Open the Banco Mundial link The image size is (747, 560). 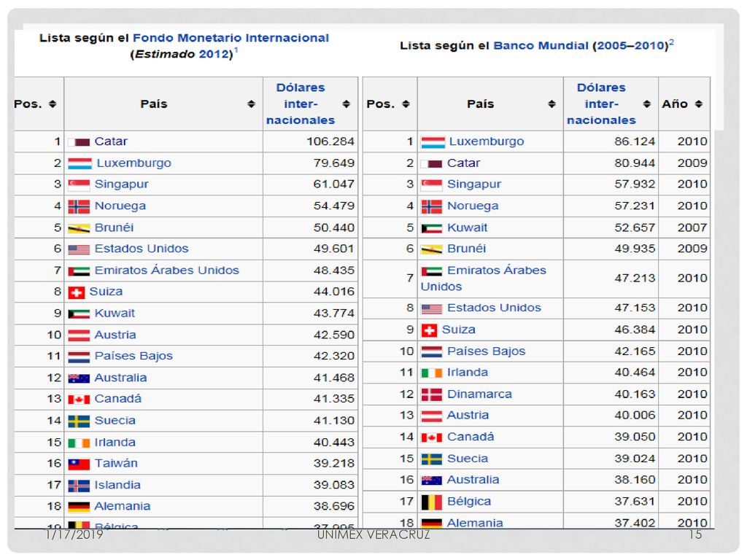point(541,46)
